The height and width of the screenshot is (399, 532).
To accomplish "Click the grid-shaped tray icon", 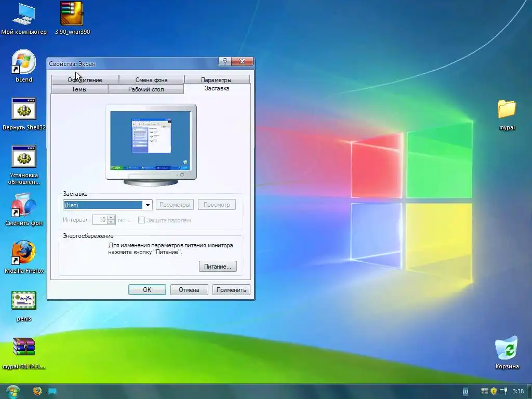I will (485, 391).
